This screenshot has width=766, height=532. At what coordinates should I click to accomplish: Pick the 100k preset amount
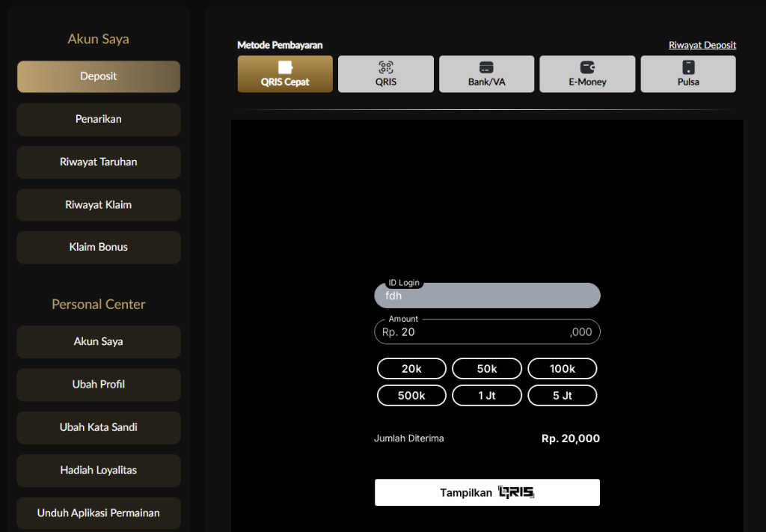[x=563, y=369]
